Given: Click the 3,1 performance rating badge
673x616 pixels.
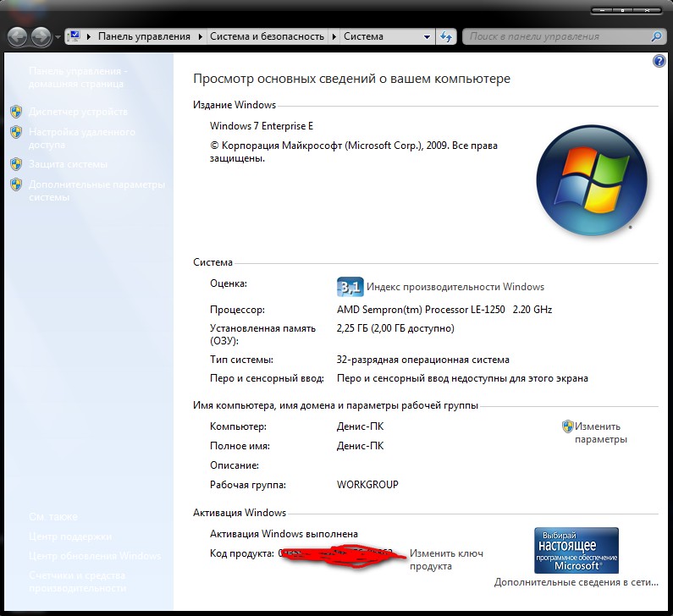Looking at the screenshot, I should click(x=350, y=287).
